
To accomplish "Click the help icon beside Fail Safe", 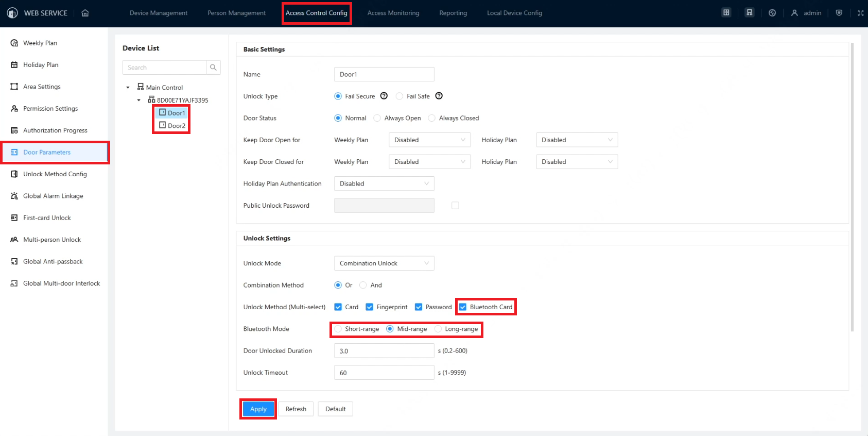I will [x=439, y=96].
